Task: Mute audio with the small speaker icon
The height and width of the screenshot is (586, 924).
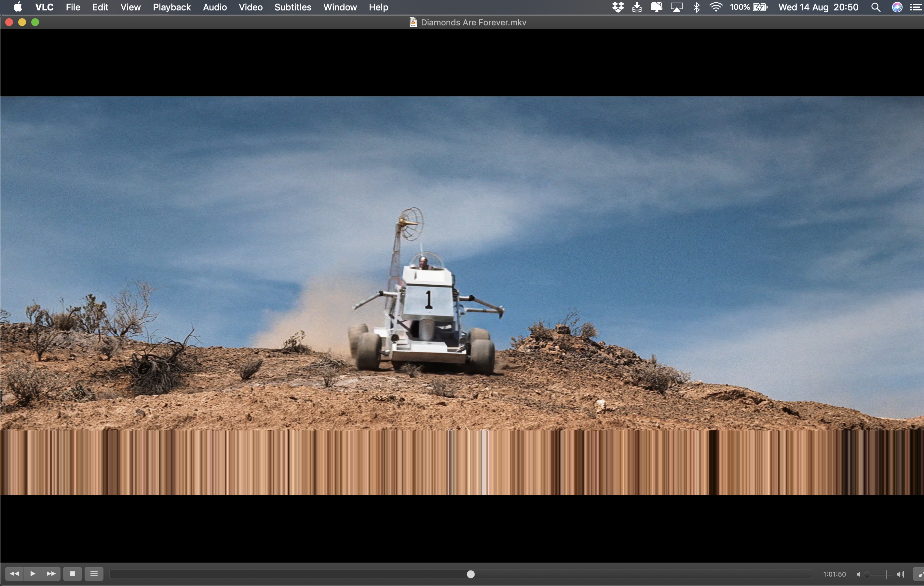Action: click(858, 574)
